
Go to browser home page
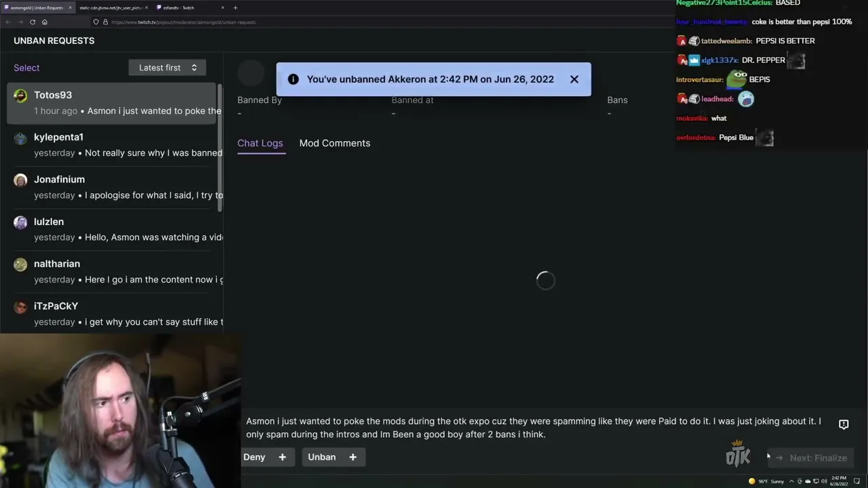tap(45, 22)
